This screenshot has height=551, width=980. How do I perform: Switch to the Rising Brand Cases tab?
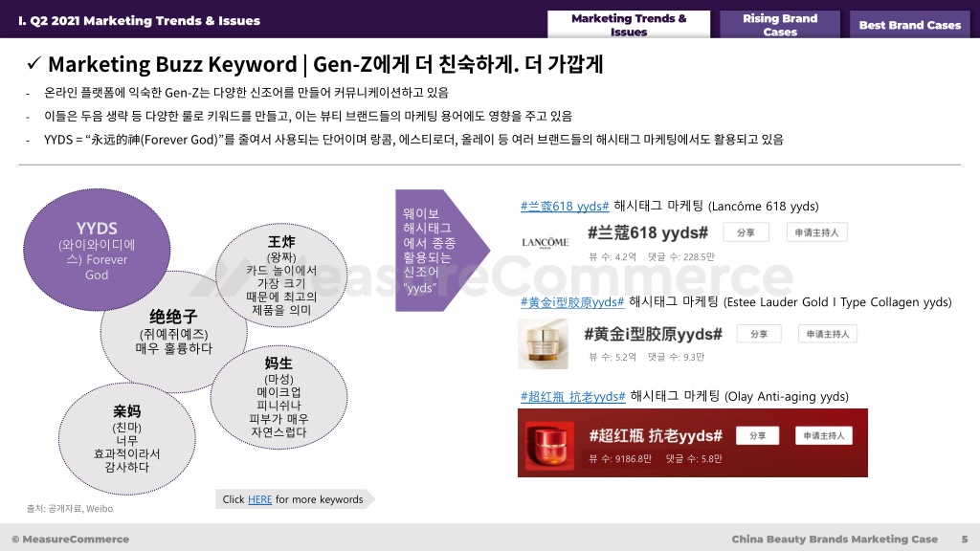779,24
